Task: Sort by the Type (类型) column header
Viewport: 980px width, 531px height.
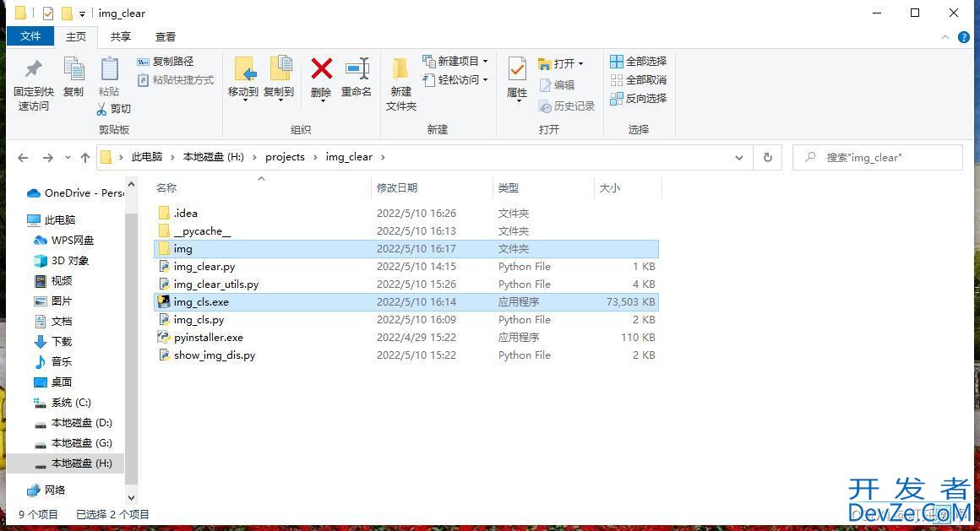Action: click(508, 187)
